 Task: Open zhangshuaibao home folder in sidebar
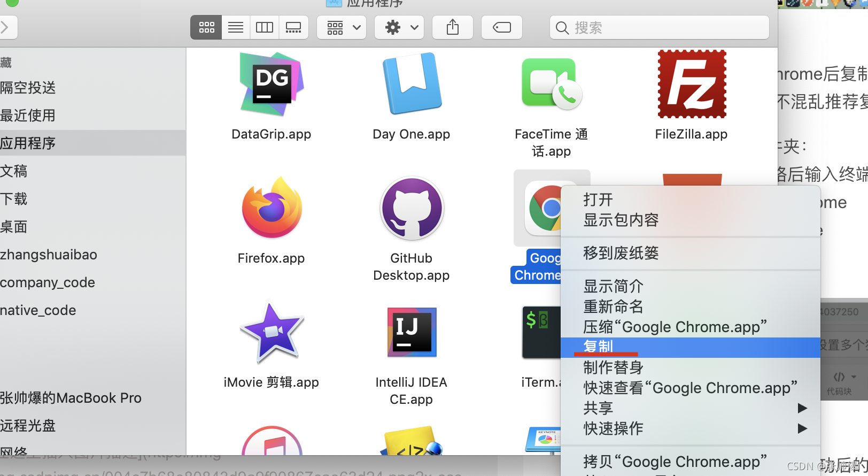point(49,255)
